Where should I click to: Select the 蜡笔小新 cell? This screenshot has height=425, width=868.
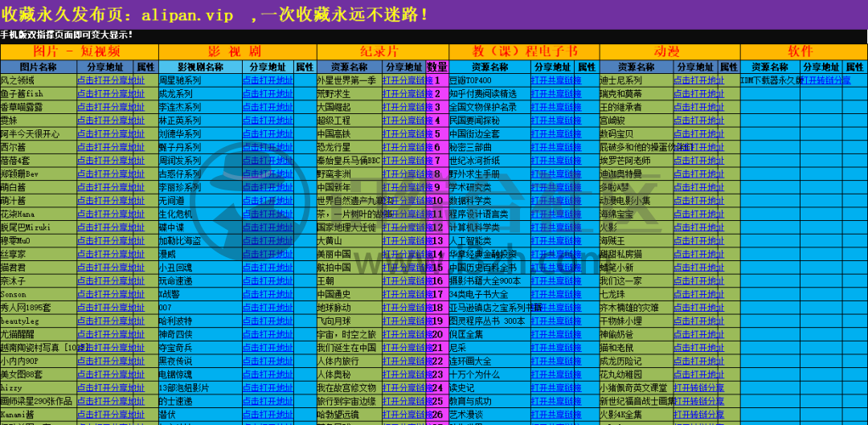[x=637, y=268]
